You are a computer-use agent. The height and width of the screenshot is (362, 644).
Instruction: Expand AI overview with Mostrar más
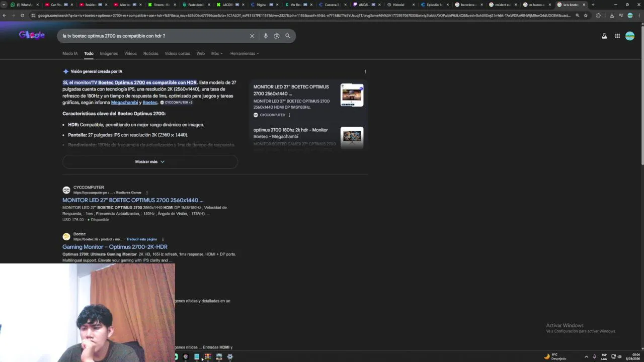[x=150, y=162]
